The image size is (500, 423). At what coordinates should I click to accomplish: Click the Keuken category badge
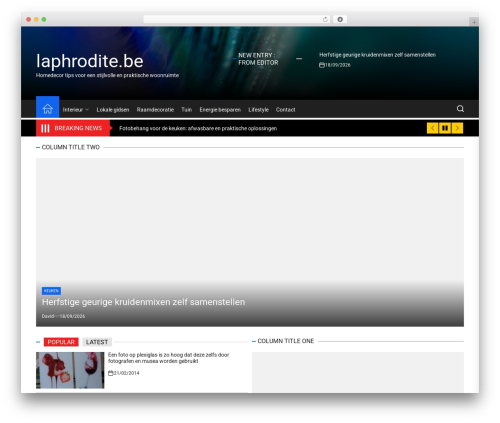point(51,291)
